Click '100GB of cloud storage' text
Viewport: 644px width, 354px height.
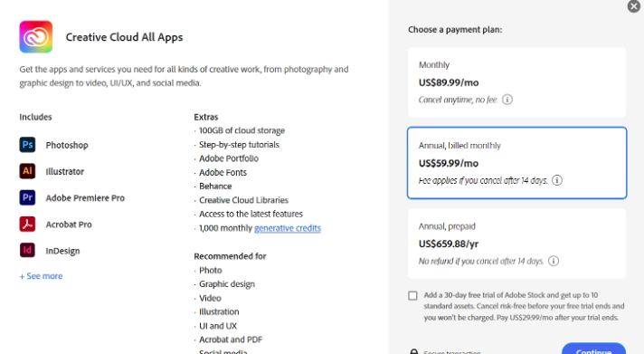(241, 130)
